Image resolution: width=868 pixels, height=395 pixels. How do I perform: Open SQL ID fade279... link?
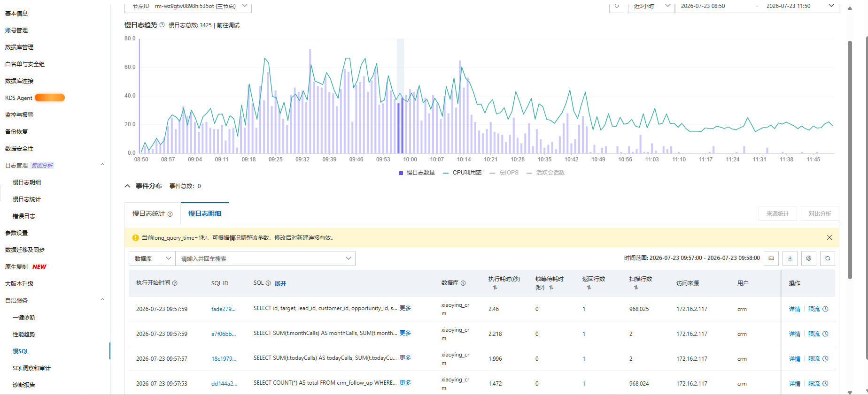(223, 309)
